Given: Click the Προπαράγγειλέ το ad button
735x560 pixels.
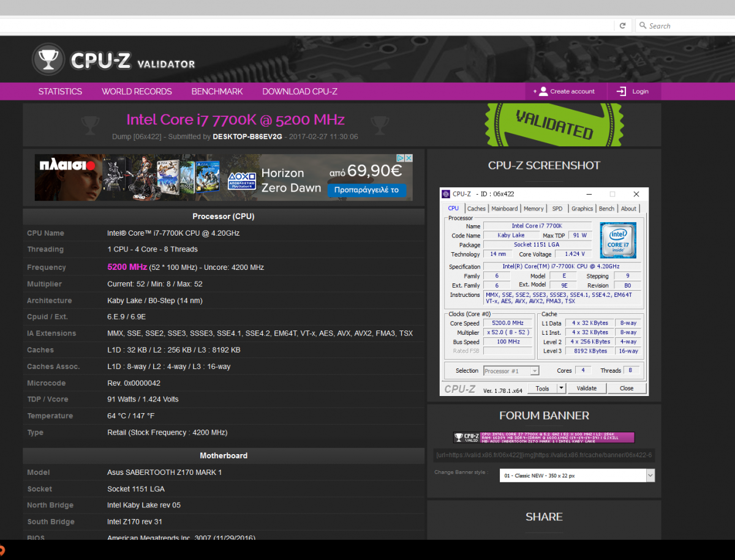Looking at the screenshot, I should [x=366, y=190].
